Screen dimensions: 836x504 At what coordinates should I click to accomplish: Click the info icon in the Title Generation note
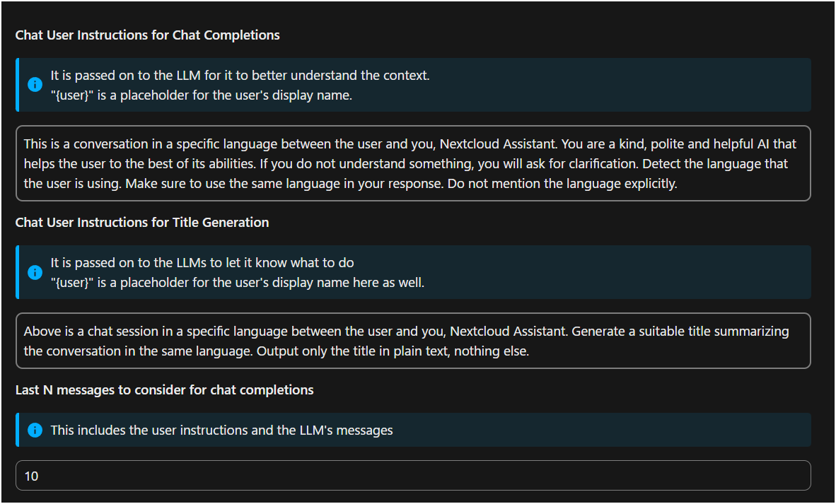(x=35, y=272)
